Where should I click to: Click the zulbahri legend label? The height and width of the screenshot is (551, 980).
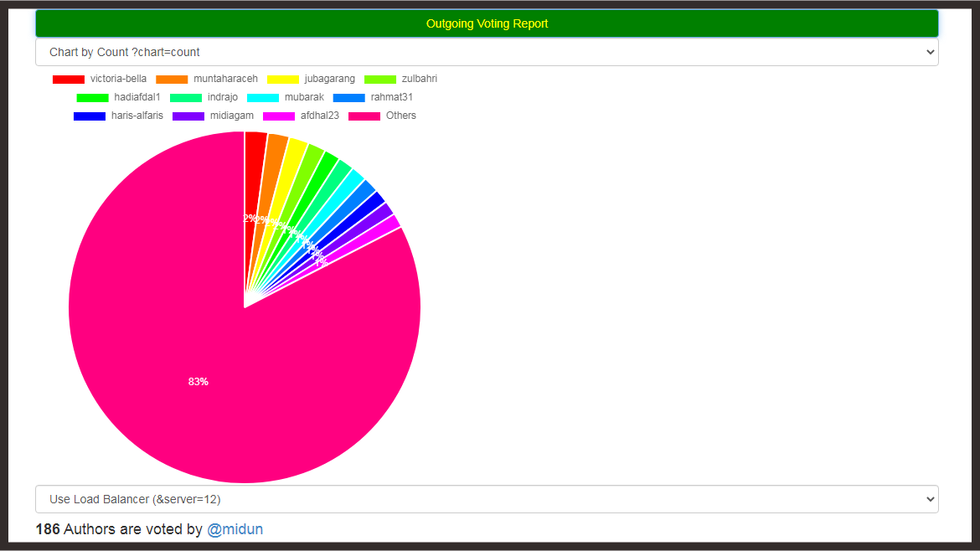click(x=420, y=79)
